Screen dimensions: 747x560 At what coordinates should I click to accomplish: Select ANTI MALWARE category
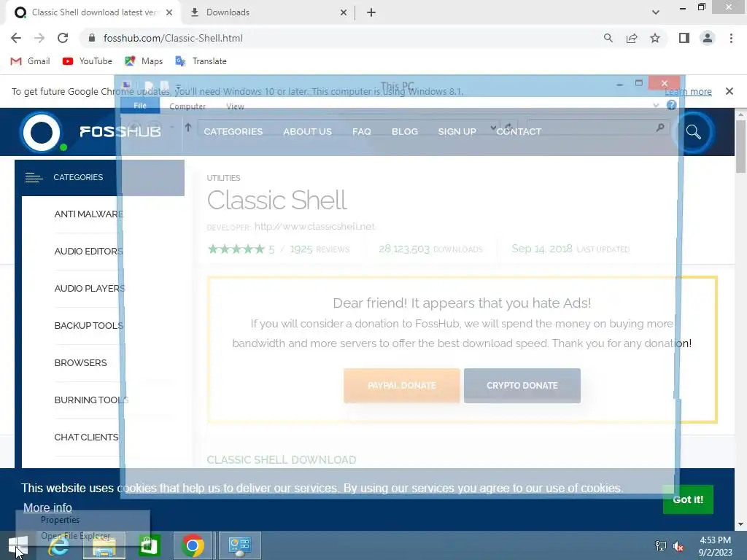[88, 214]
